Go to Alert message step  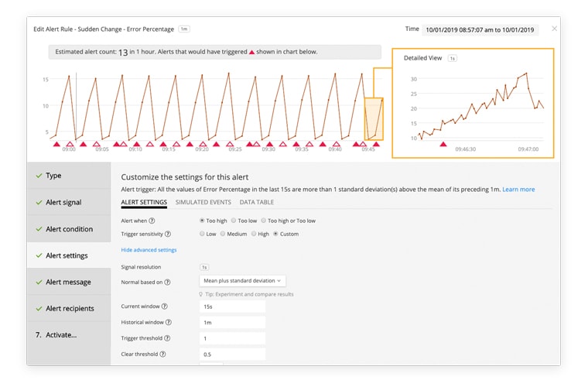68,282
